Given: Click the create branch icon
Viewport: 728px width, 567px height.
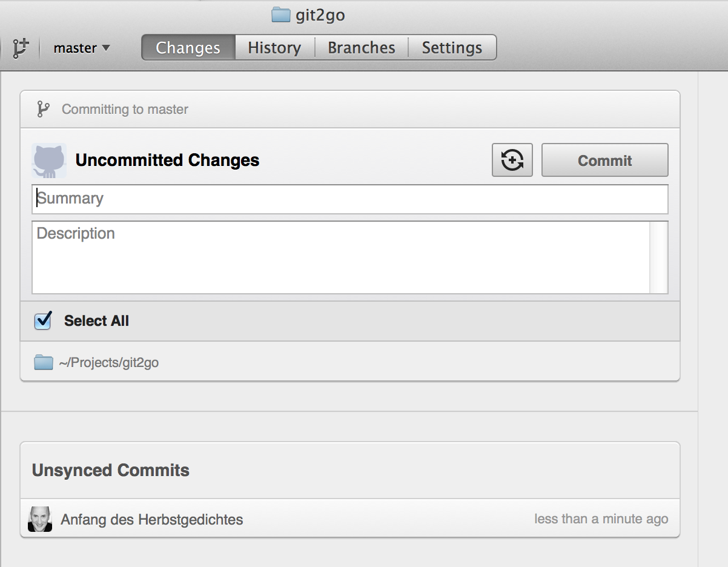Looking at the screenshot, I should [x=21, y=48].
